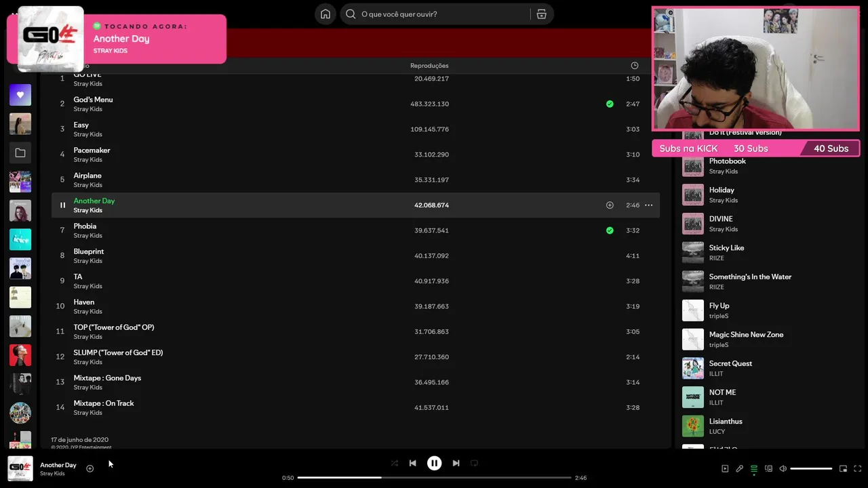This screenshot has height=488, width=868.
Task: Toggle the play queue panel
Action: point(753,468)
